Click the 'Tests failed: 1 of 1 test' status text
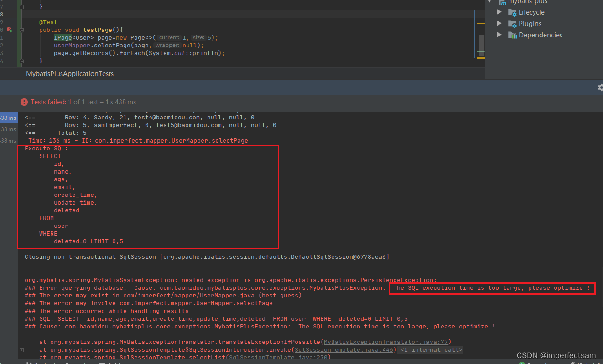This screenshot has width=603, height=364. click(x=83, y=102)
